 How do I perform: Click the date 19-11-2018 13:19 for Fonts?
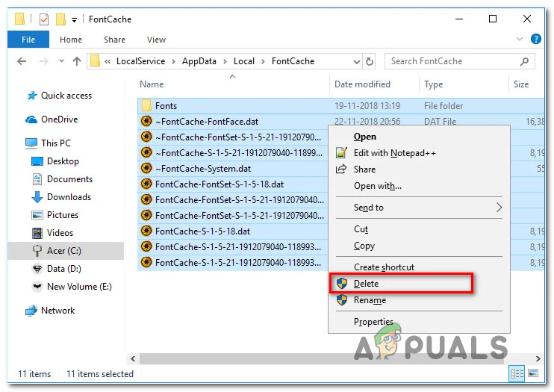click(367, 106)
